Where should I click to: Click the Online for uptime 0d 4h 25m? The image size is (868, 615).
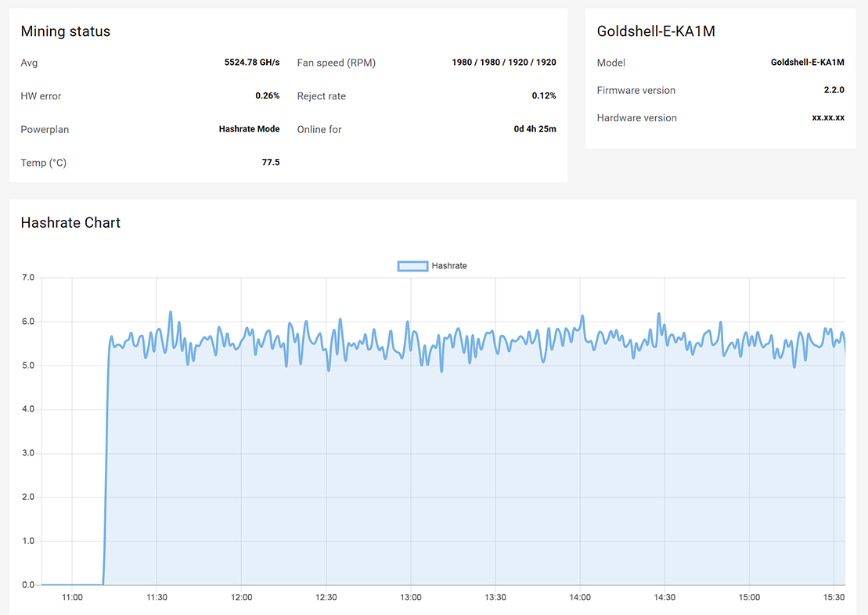[x=535, y=129]
